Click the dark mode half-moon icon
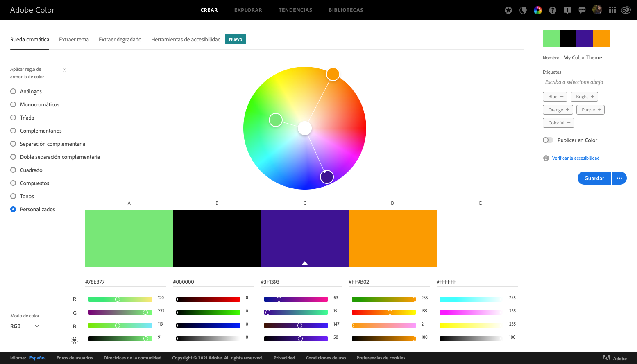 click(x=523, y=10)
